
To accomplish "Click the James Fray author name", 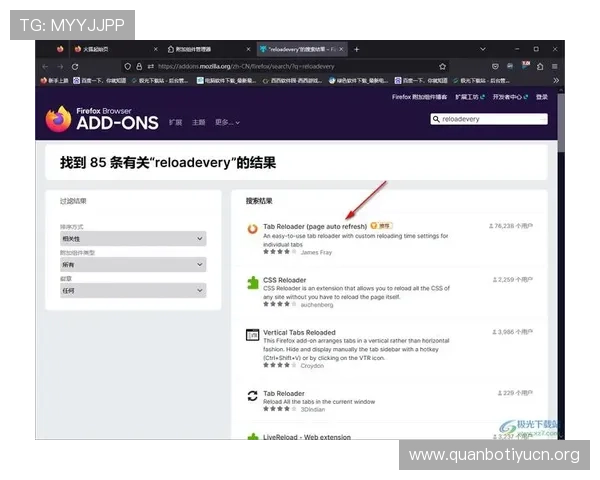I will point(316,252).
